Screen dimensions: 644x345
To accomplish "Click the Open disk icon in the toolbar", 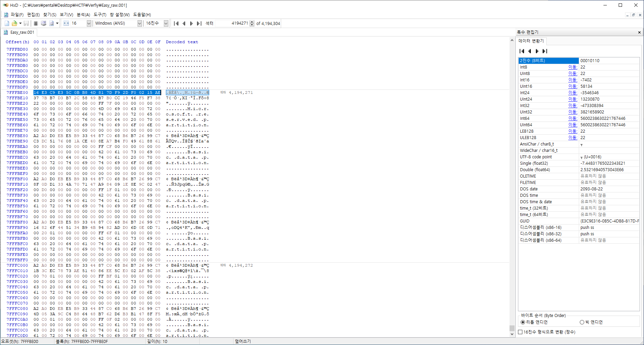I will point(44,23).
